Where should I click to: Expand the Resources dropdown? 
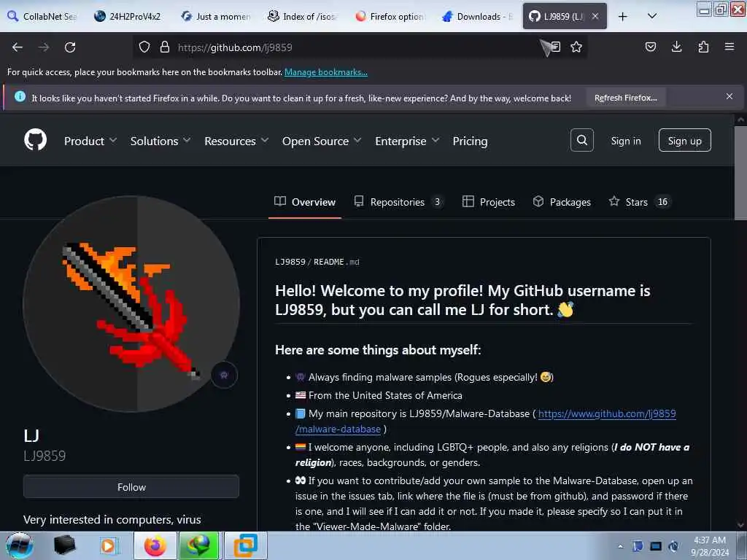[x=236, y=141]
